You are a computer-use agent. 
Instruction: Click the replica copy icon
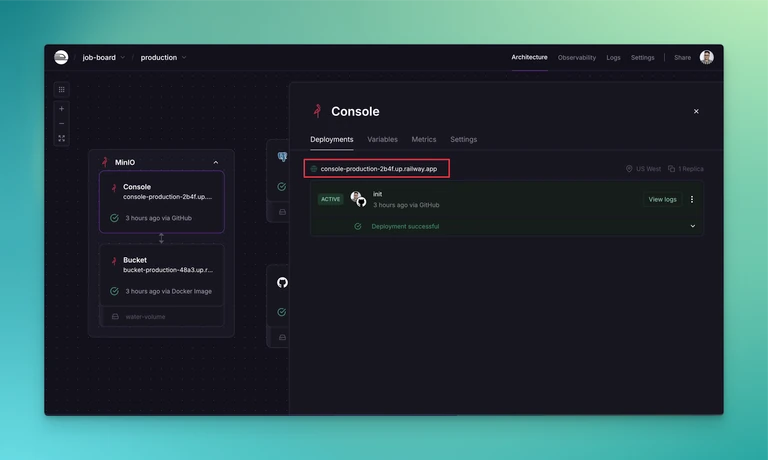pos(672,169)
